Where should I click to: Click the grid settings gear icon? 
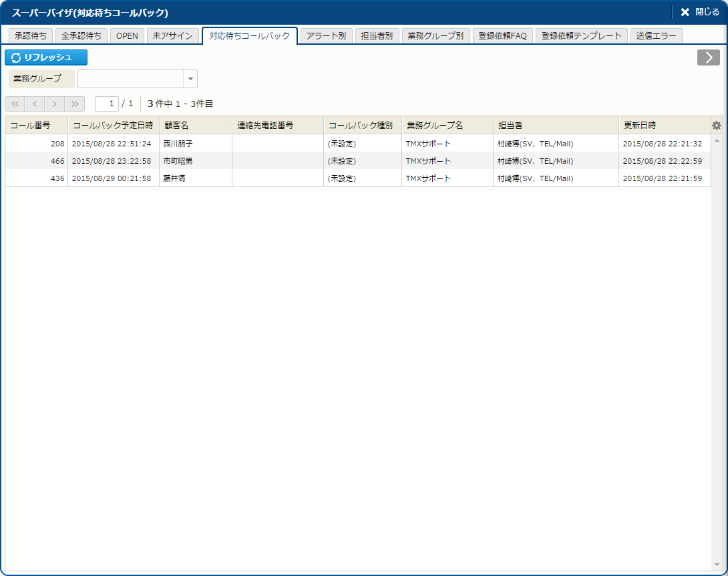(x=717, y=126)
